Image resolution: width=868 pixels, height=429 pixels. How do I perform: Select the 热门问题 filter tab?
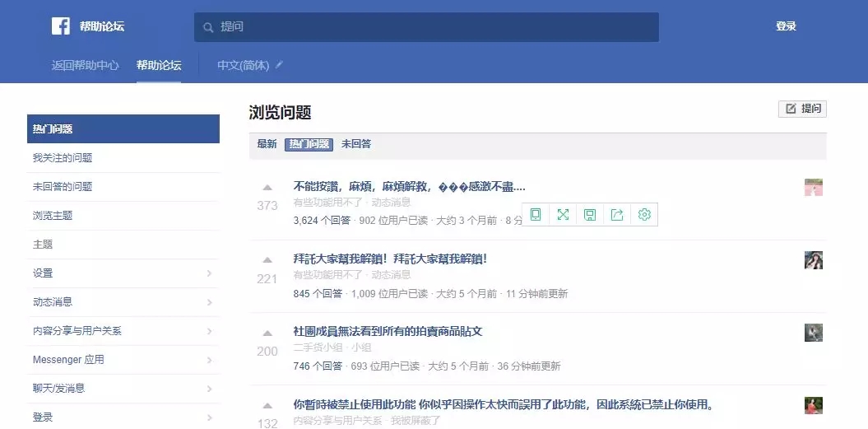point(309,144)
